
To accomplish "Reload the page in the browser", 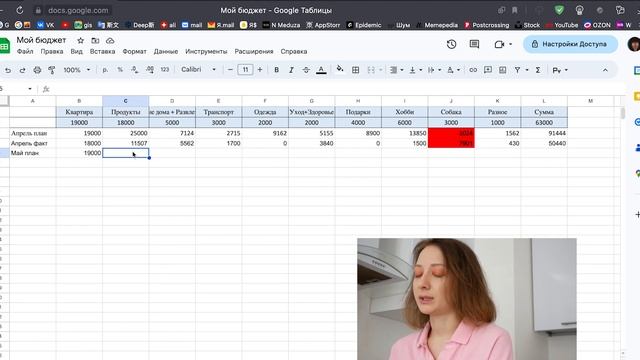I will [x=19, y=10].
